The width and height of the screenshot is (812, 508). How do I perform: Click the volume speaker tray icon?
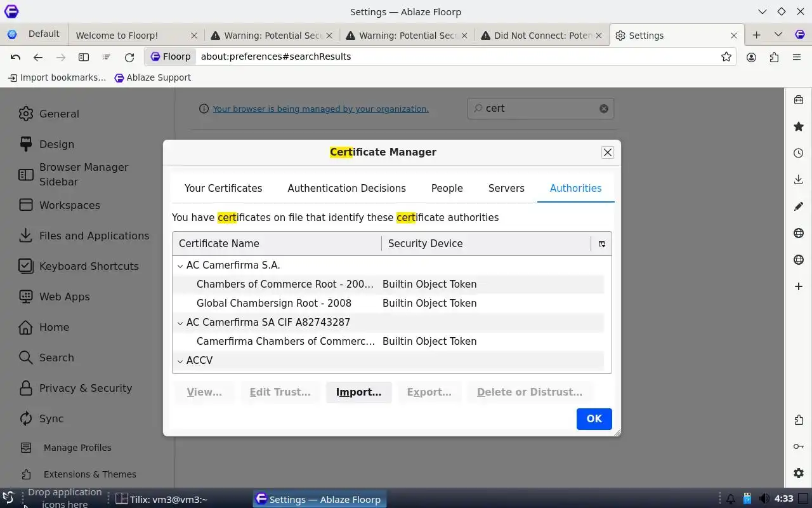click(x=764, y=499)
